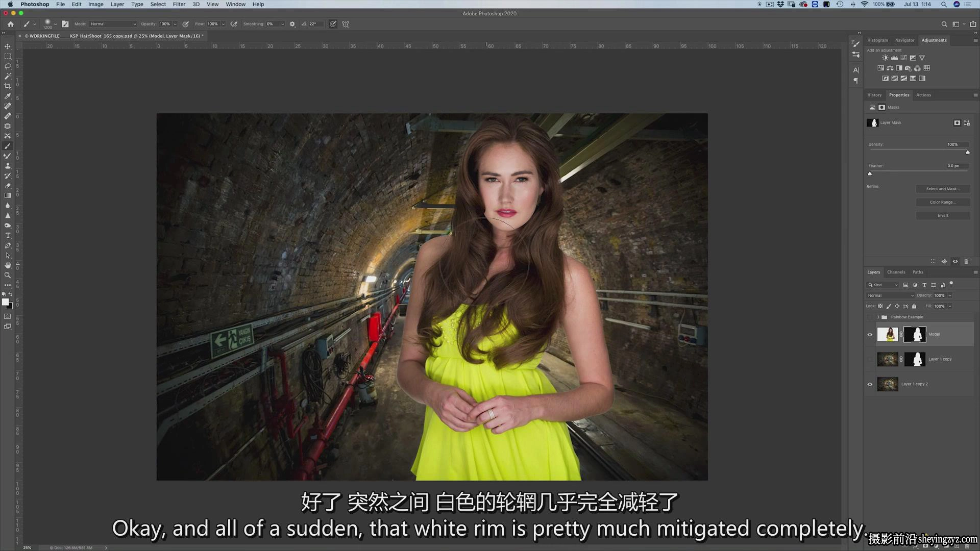Load selection from mask icon

[933, 261]
